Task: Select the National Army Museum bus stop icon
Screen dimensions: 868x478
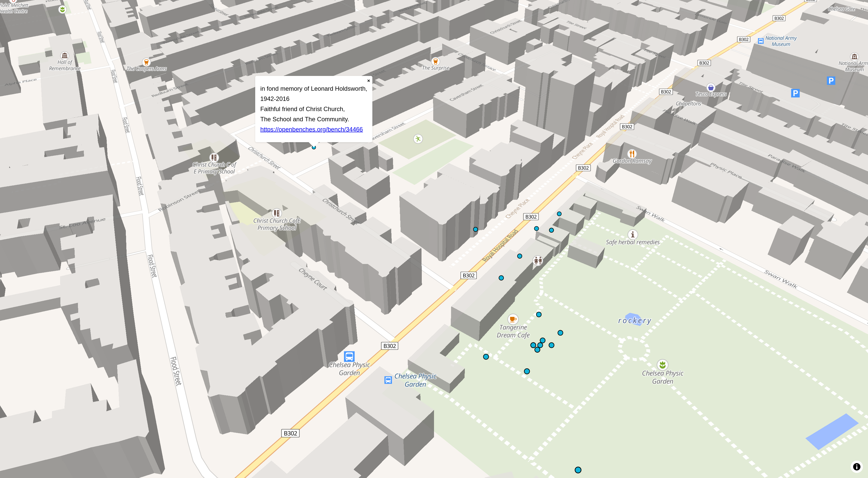Action: pyautogui.click(x=761, y=41)
